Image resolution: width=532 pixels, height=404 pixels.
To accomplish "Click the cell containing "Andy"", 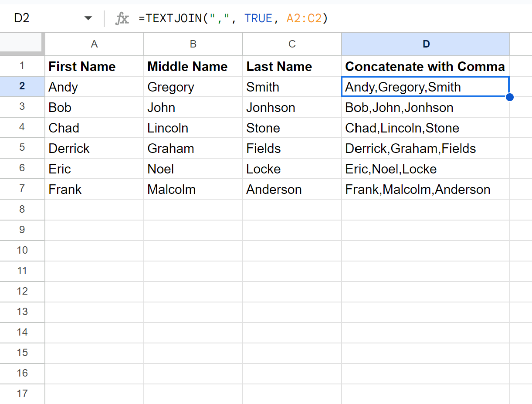I will 94,87.
